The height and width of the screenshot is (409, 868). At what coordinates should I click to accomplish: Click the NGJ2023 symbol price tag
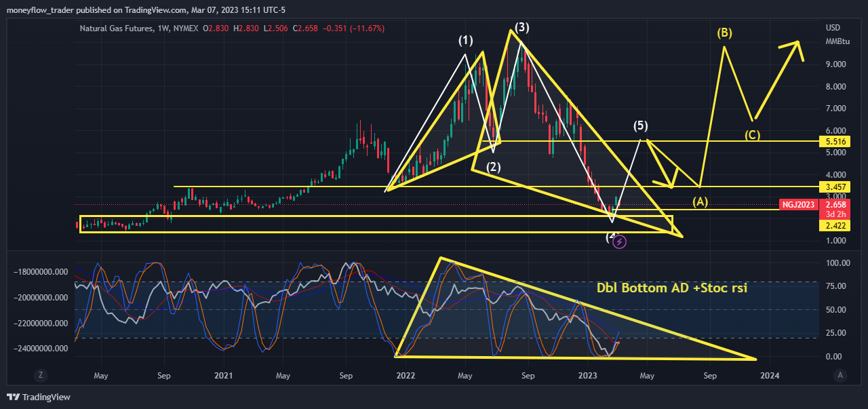tap(798, 205)
